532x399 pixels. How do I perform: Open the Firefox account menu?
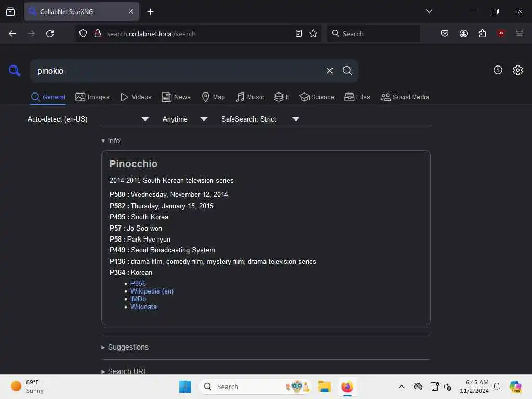(x=463, y=34)
